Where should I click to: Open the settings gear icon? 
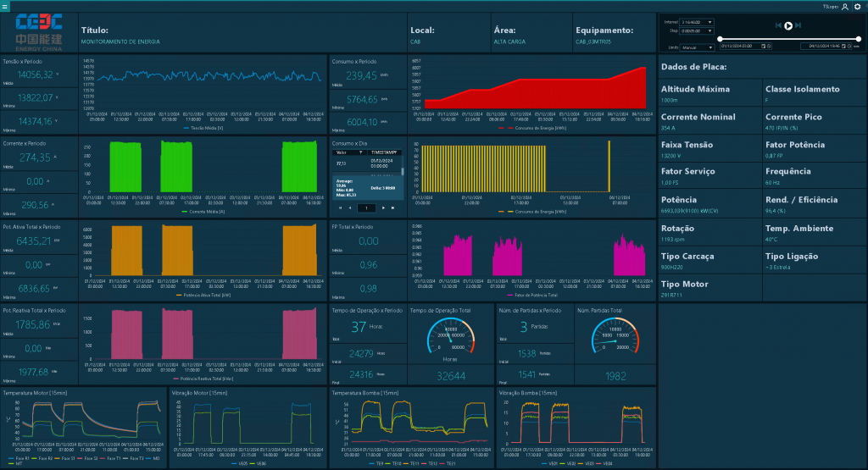[x=857, y=6]
